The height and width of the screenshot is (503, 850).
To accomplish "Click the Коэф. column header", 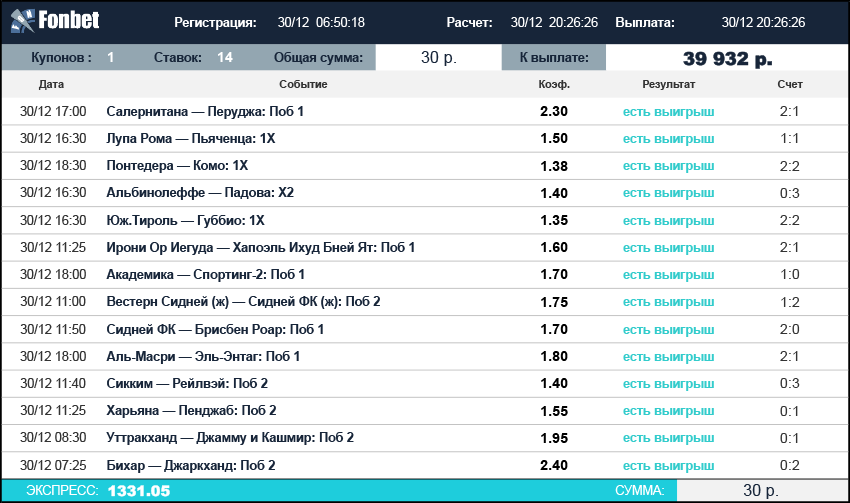I will 554,84.
